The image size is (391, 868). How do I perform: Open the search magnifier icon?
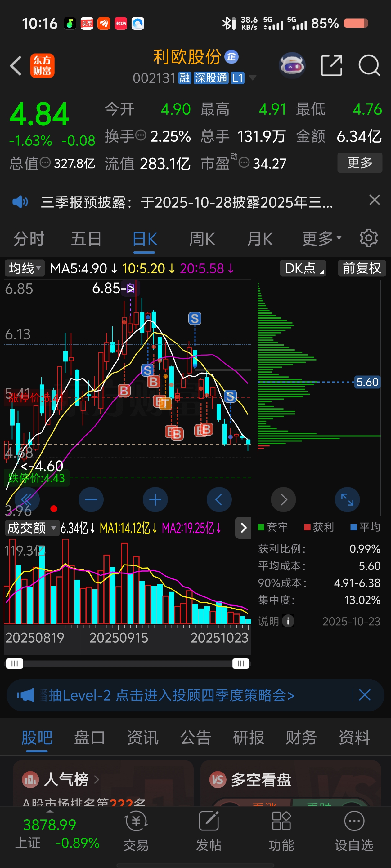tap(369, 65)
